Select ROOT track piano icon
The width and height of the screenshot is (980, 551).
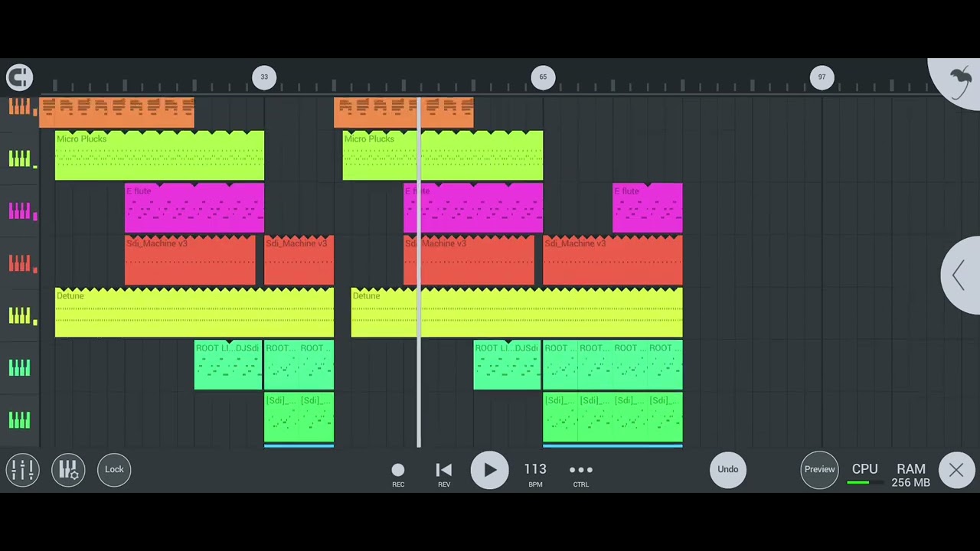click(21, 367)
